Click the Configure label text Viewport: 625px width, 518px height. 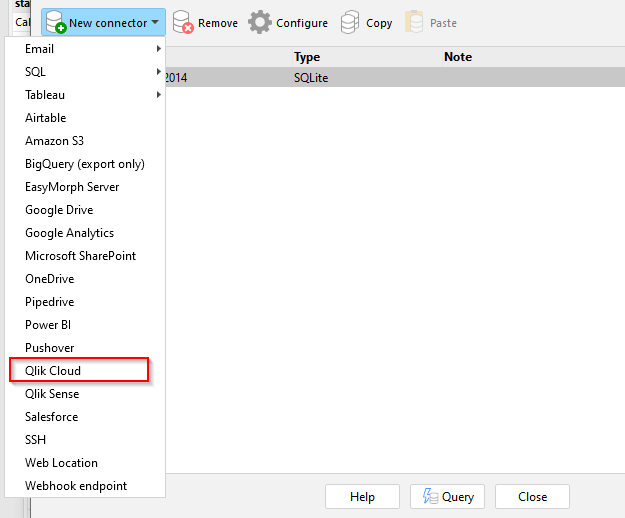point(302,24)
